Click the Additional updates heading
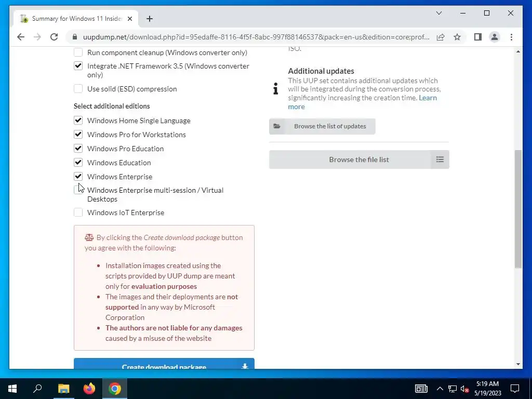The width and height of the screenshot is (532, 399). (x=321, y=71)
